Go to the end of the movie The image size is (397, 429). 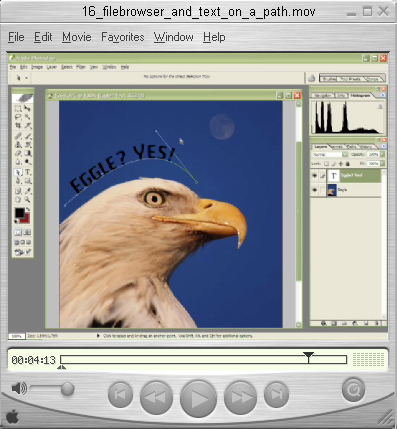click(276, 395)
